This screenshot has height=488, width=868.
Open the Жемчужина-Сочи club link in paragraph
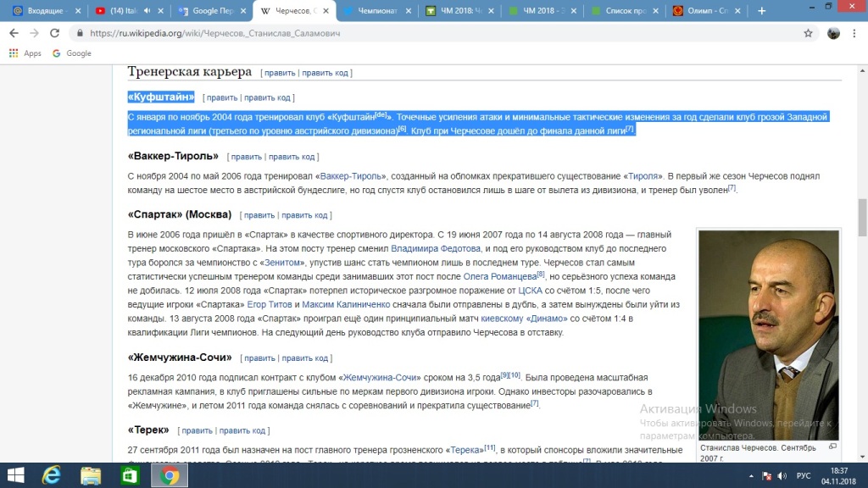pyautogui.click(x=380, y=377)
